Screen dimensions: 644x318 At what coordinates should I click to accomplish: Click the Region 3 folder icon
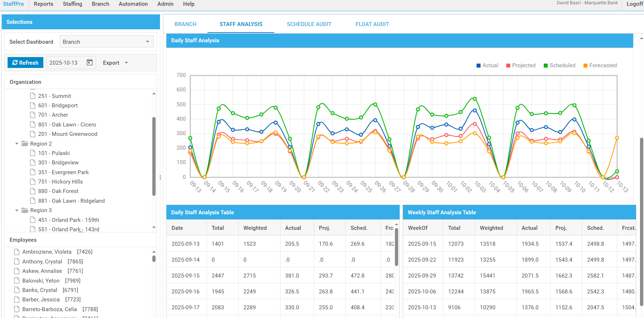coord(25,210)
